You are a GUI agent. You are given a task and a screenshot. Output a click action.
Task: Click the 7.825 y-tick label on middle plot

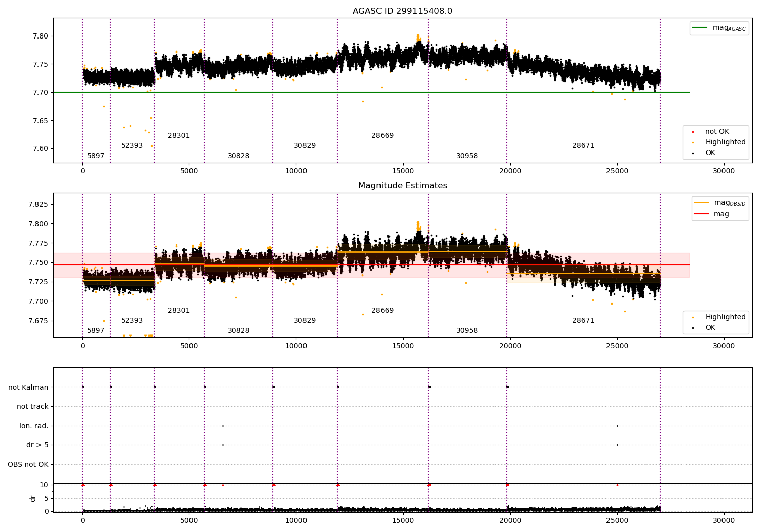tap(39, 205)
